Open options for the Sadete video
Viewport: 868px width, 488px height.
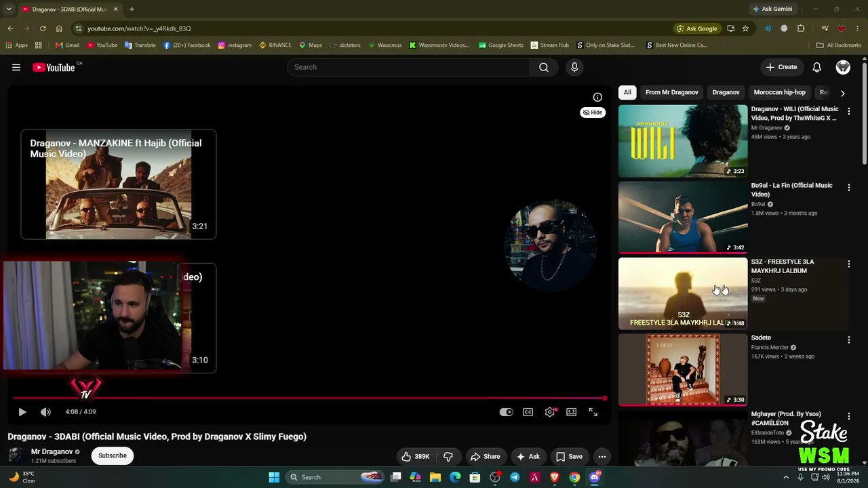coord(848,340)
